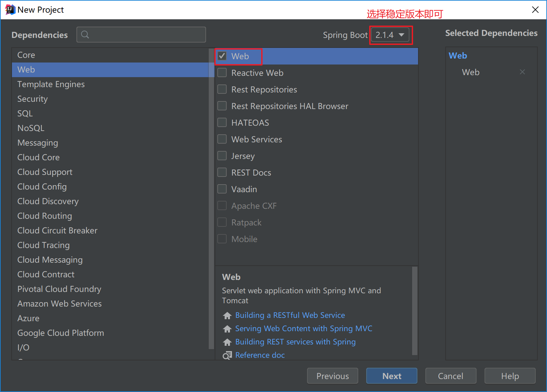Open Building a RESTful Web Service guide
Viewport: 547px width, 392px height.
coord(290,315)
